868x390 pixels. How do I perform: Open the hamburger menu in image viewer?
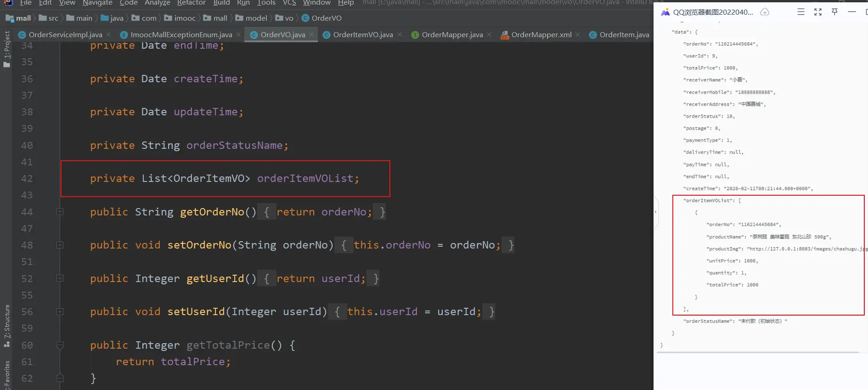[x=801, y=12]
